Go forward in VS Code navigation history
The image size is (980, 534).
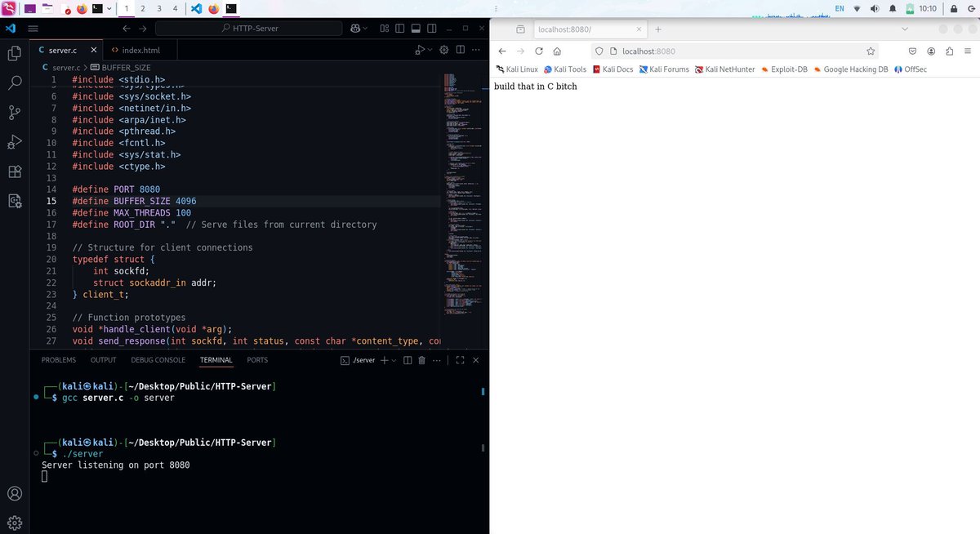click(x=145, y=28)
